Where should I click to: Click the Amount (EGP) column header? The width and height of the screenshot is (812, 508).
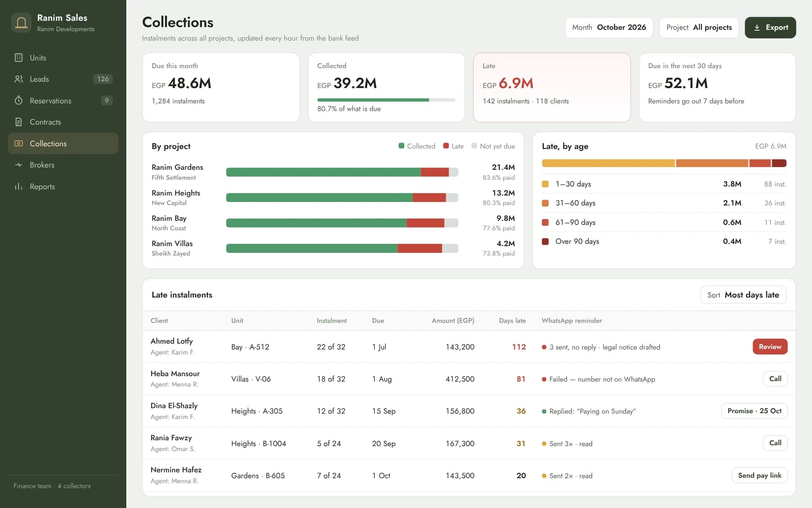click(x=453, y=321)
